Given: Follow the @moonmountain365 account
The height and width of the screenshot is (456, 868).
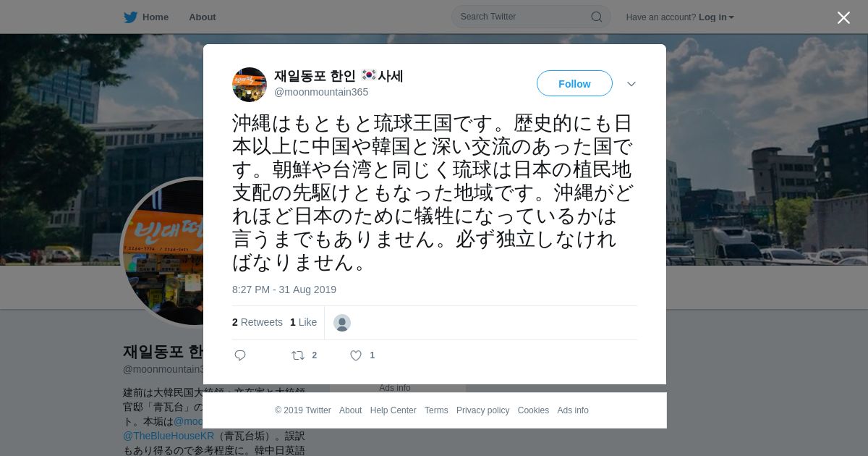Looking at the screenshot, I should (x=574, y=84).
